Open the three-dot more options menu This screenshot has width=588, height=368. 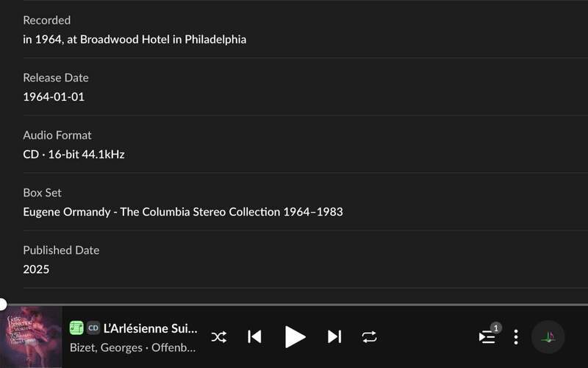516,337
